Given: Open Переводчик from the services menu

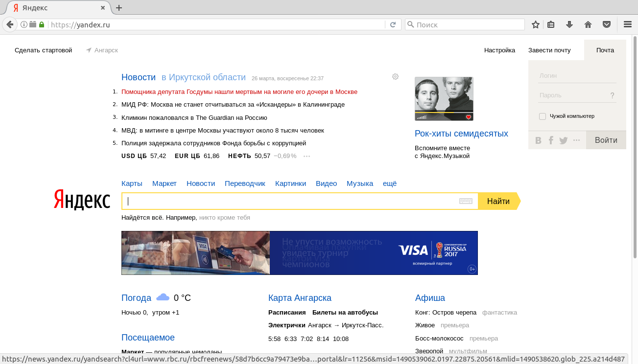Looking at the screenshot, I should click(x=245, y=183).
